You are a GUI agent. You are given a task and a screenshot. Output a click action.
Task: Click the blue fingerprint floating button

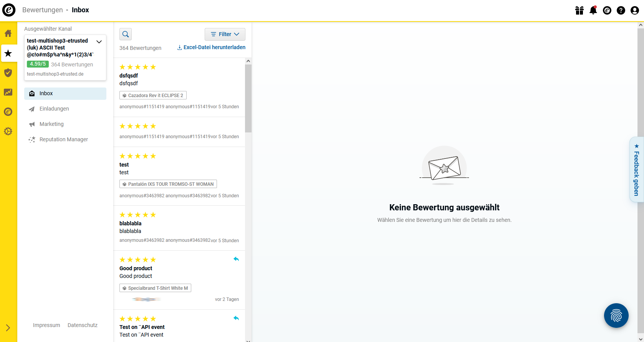point(616,316)
